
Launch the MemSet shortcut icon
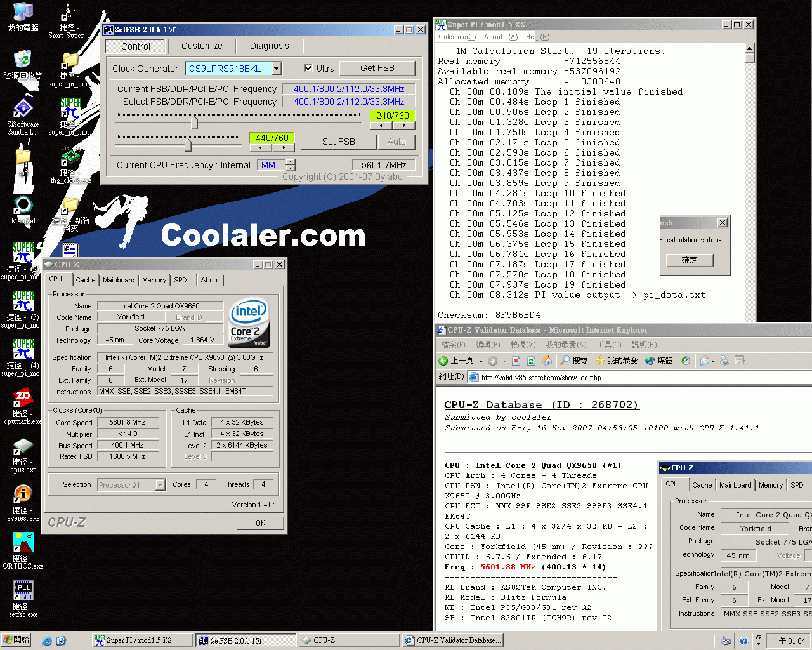[x=23, y=209]
